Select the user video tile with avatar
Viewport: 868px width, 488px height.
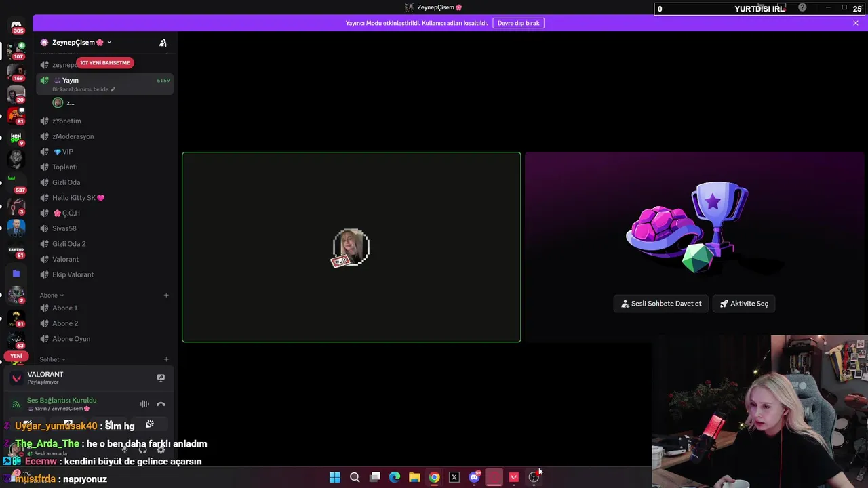pos(351,247)
